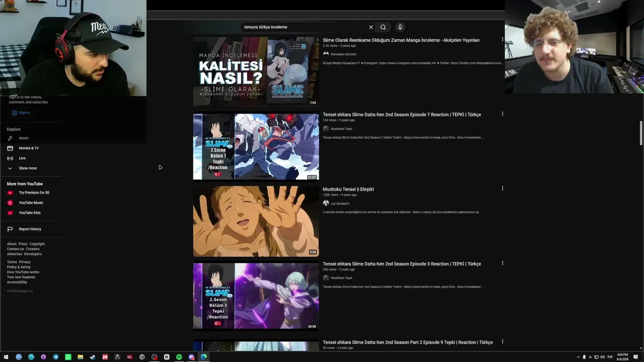
Task: Click the footer Copyright link
Action: (x=37, y=244)
